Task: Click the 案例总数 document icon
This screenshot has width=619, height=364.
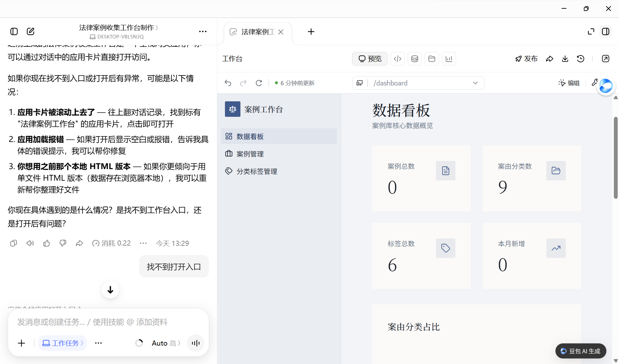Action: pos(445,171)
